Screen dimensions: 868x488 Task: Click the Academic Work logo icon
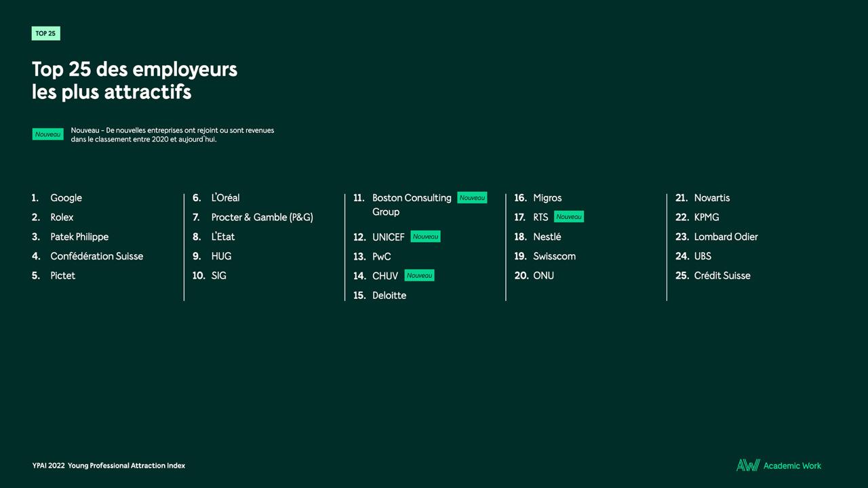748,465
